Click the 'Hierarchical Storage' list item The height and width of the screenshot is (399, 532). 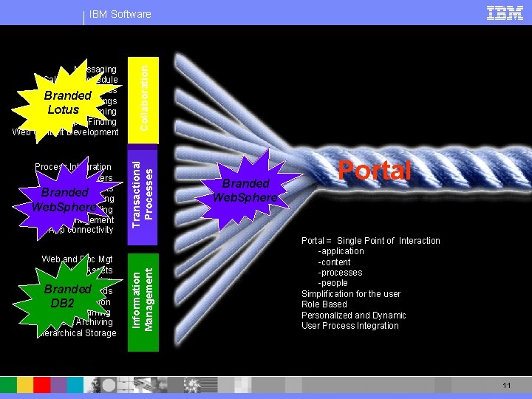point(78,333)
